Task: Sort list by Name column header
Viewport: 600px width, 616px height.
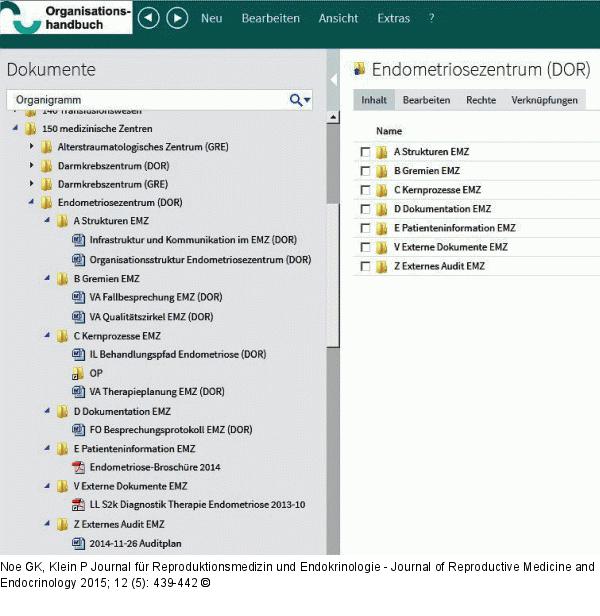Action: tap(389, 131)
